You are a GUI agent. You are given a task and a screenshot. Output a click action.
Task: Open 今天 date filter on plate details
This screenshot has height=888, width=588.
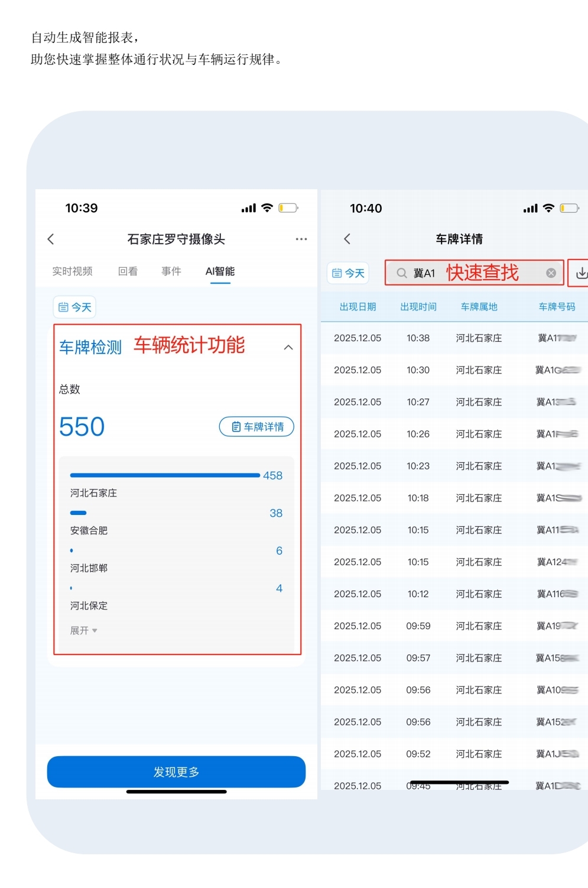tap(348, 273)
